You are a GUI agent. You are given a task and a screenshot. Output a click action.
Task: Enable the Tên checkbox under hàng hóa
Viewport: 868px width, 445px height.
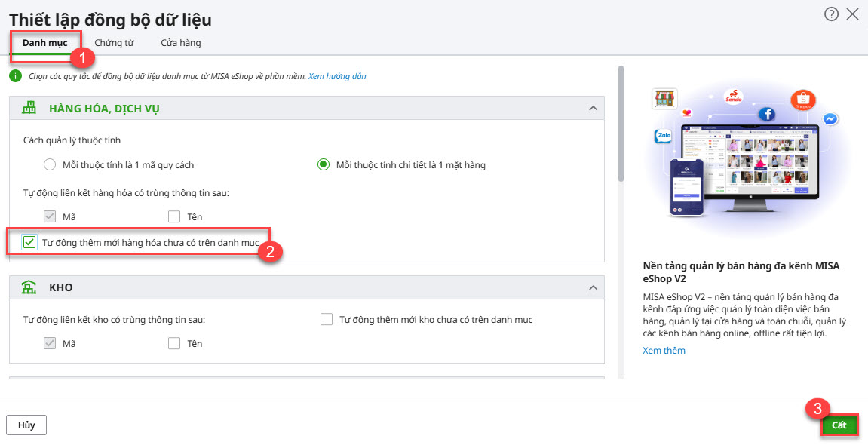coord(174,217)
